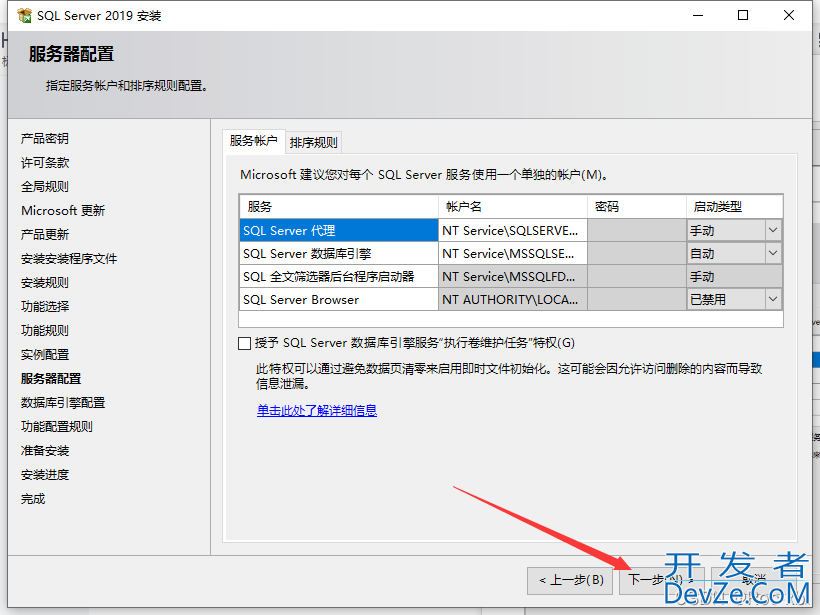Viewport: 820px width, 615px height.
Task: Go to 完成 step in sidebar
Action: (x=33, y=499)
